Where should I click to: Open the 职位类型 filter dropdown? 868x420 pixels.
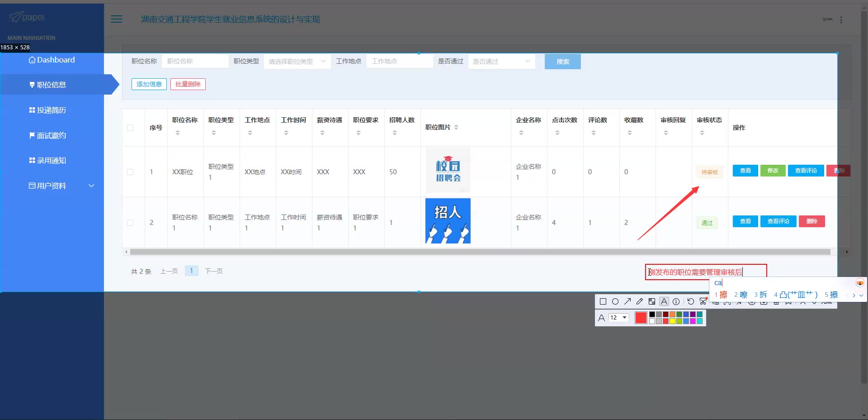pyautogui.click(x=297, y=62)
